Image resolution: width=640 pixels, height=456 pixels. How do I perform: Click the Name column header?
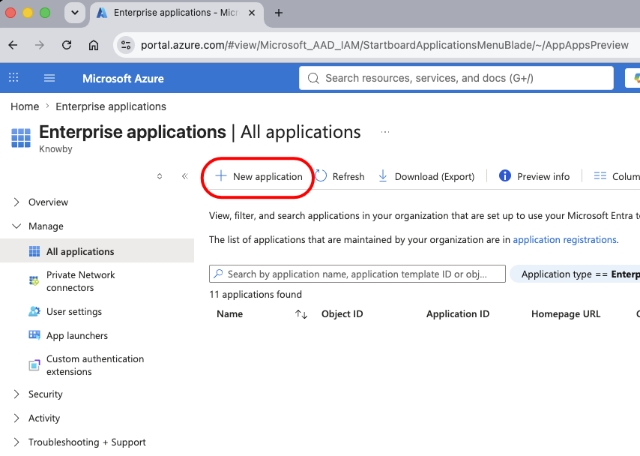pyautogui.click(x=230, y=314)
